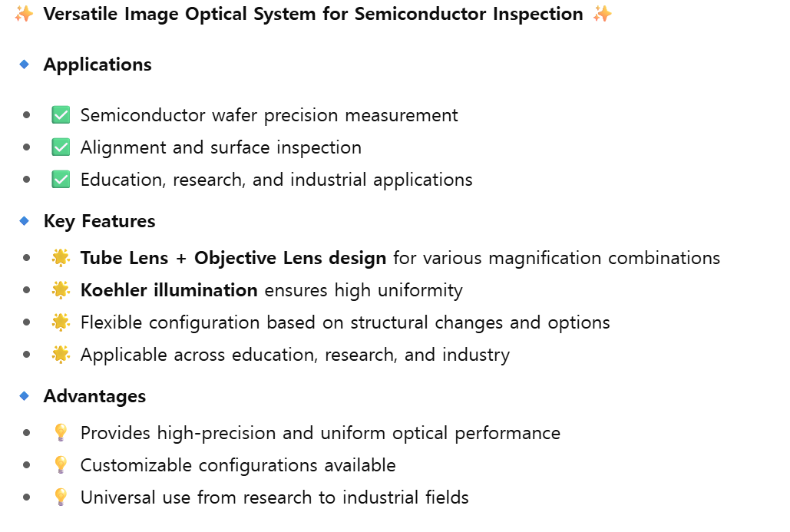Viewport: 790px width, 532px height.
Task: Click the blue diamond beside Key Features
Action: (x=24, y=221)
